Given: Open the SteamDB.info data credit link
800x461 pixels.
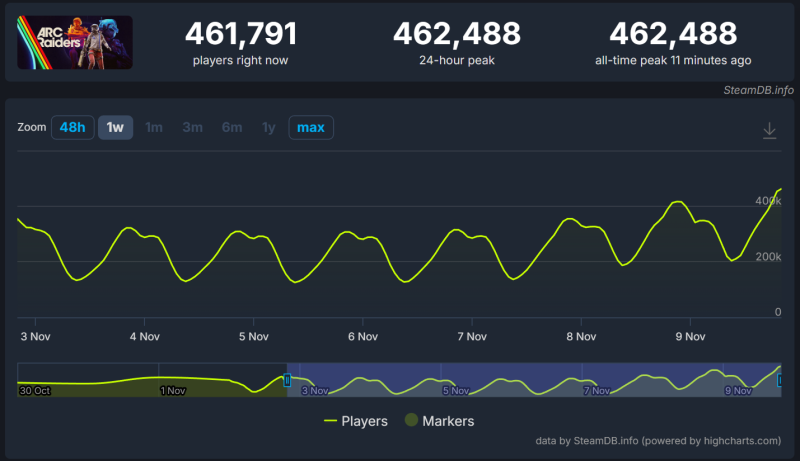Looking at the screenshot, I should coord(658,441).
